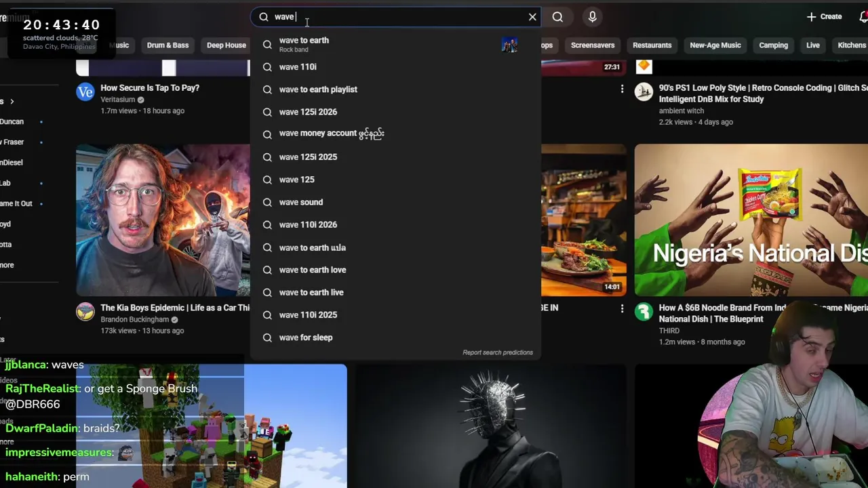Choose the 'wave to earth live' suggestion
Image resolution: width=868 pixels, height=488 pixels.
[x=395, y=292]
